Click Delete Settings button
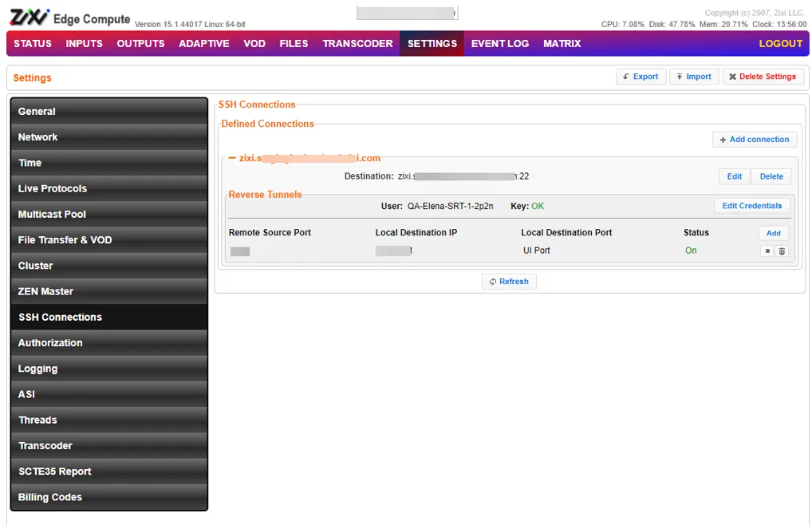Viewport: 812px width, 525px height. pyautogui.click(x=763, y=77)
